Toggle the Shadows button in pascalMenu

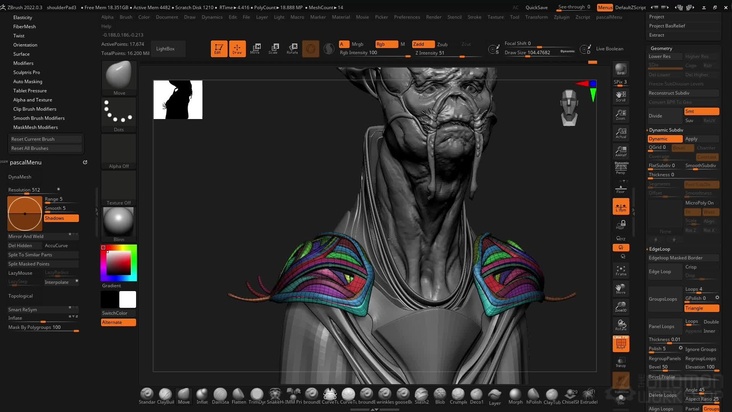pyautogui.click(x=61, y=218)
